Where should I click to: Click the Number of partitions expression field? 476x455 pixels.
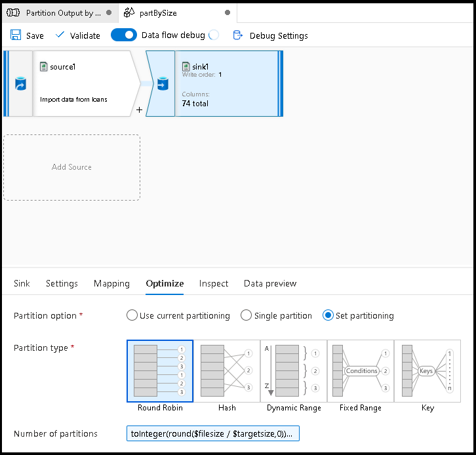213,433
